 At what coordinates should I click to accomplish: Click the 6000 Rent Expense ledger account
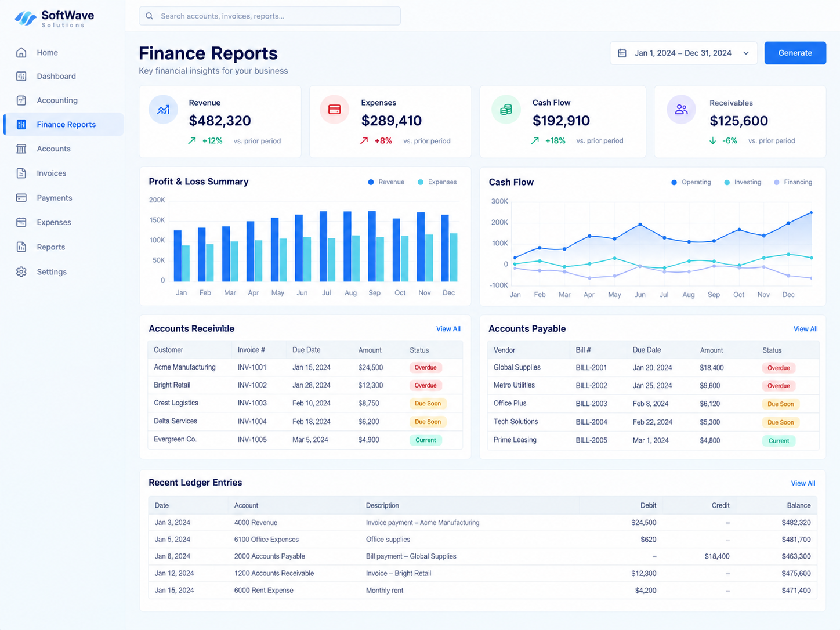264,591
